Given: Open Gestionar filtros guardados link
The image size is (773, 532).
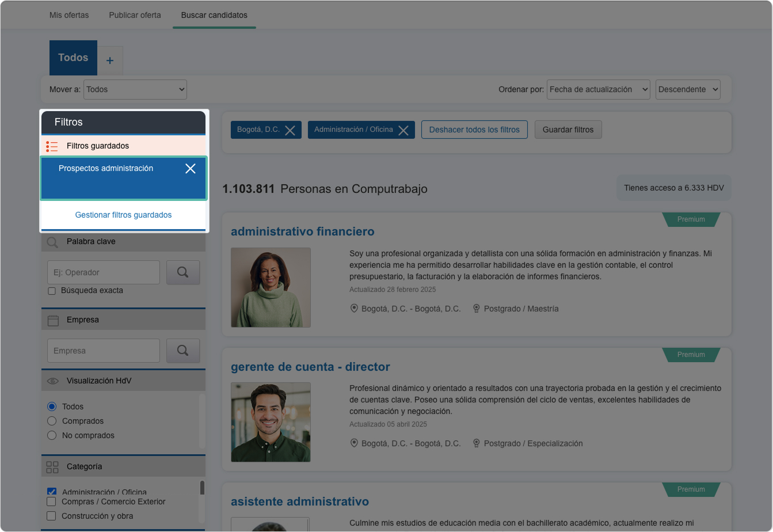Looking at the screenshot, I should [123, 215].
